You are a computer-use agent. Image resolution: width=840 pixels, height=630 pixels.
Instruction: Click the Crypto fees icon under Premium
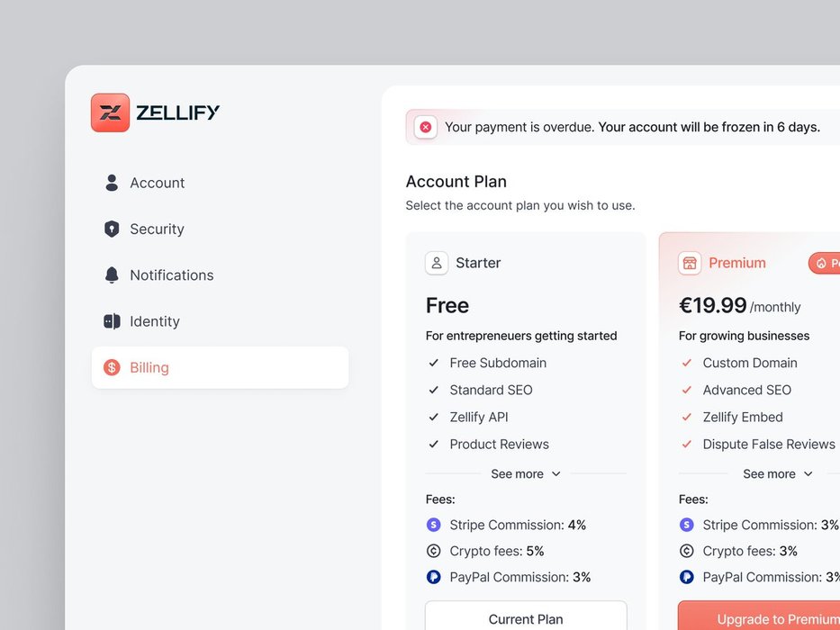point(686,551)
